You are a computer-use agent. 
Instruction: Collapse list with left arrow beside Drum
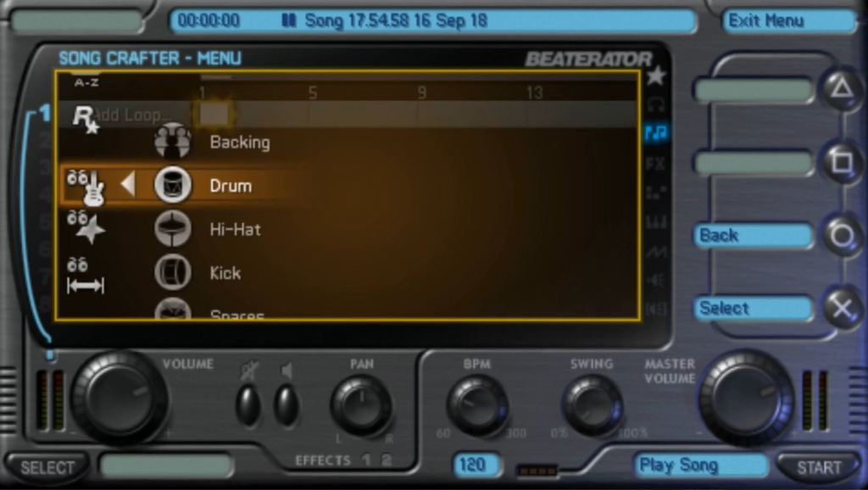pyautogui.click(x=128, y=184)
